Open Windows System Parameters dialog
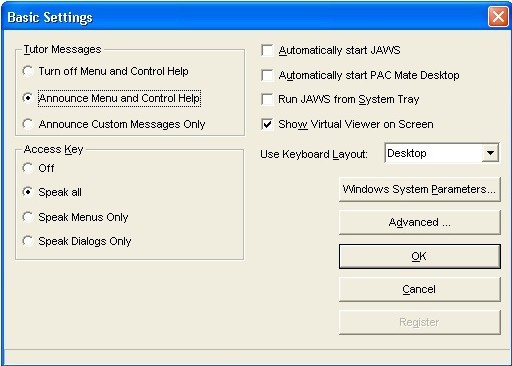 tap(420, 189)
